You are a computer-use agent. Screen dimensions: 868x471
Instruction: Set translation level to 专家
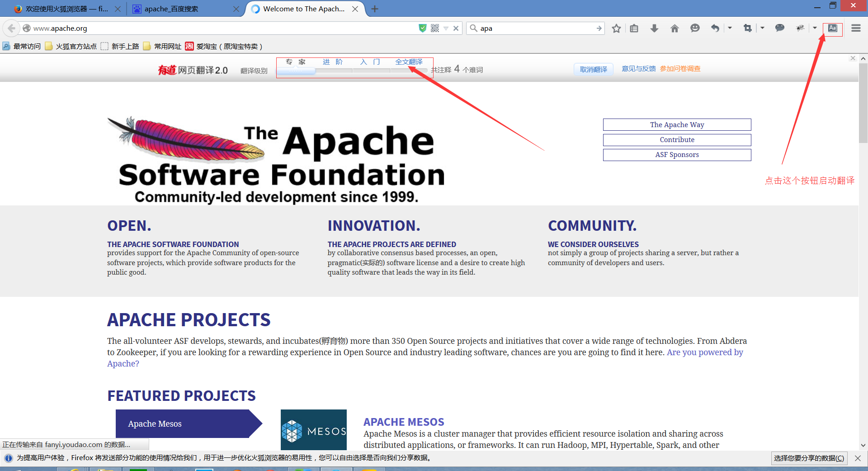pos(296,62)
